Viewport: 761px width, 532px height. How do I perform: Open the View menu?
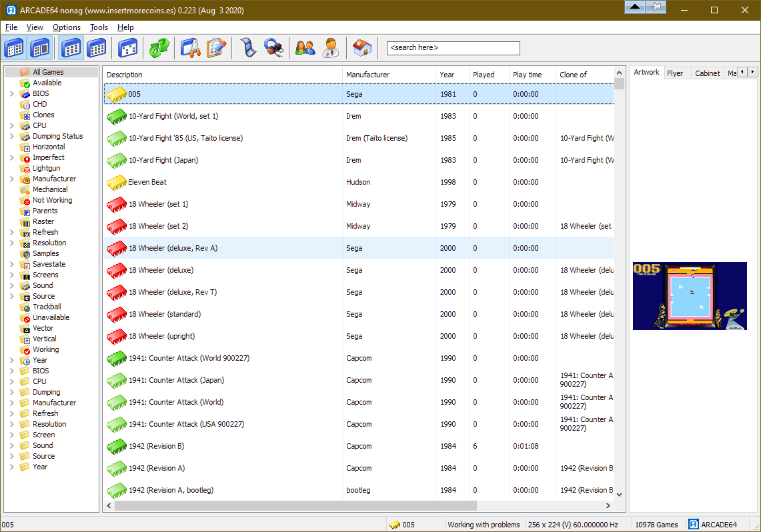(x=35, y=27)
